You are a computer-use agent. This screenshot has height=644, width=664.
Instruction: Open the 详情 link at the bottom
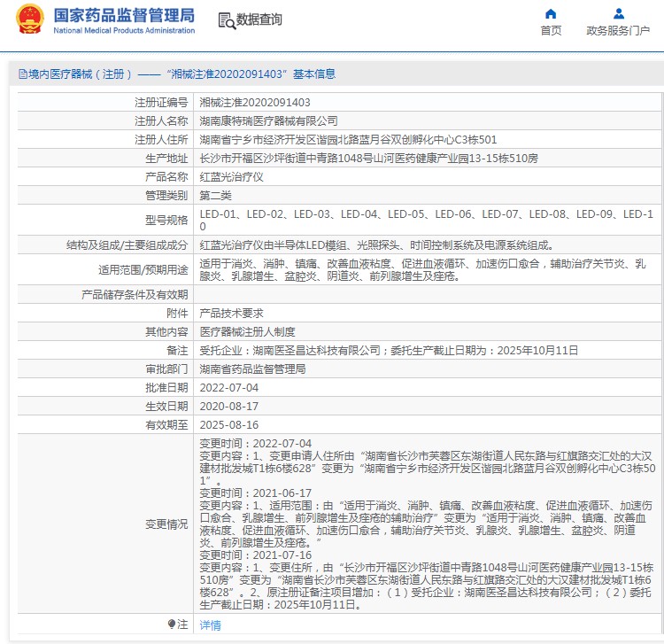[x=210, y=625]
